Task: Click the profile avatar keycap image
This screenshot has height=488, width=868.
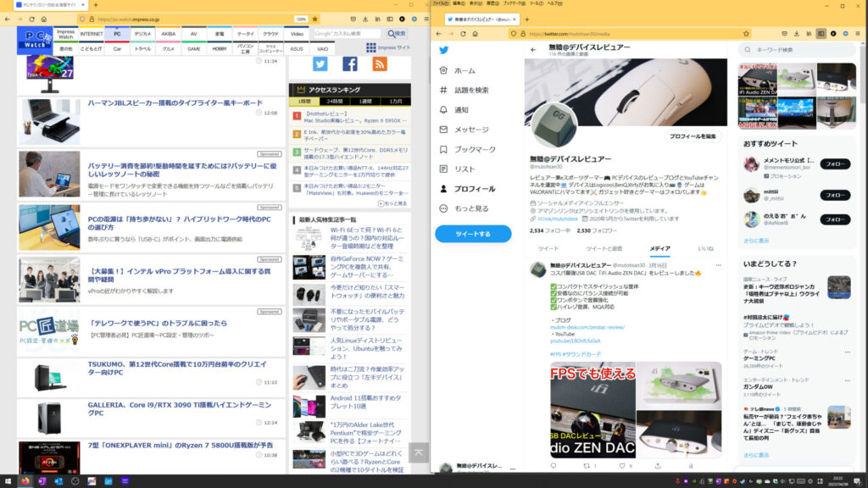Action: pos(554,125)
